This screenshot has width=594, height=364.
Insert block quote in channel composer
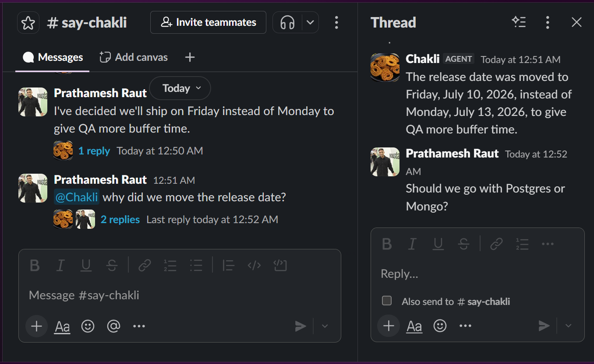tap(228, 265)
